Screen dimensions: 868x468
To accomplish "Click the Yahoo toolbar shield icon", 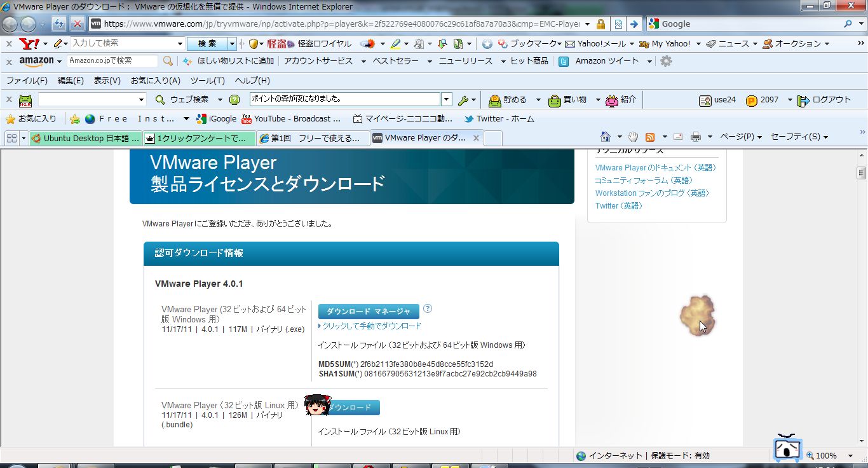I will pyautogui.click(x=254, y=44).
